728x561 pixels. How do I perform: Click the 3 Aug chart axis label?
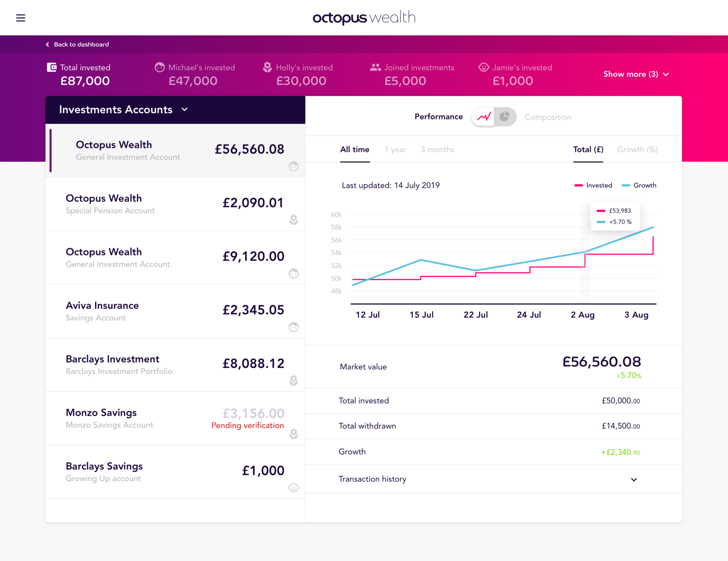click(636, 315)
